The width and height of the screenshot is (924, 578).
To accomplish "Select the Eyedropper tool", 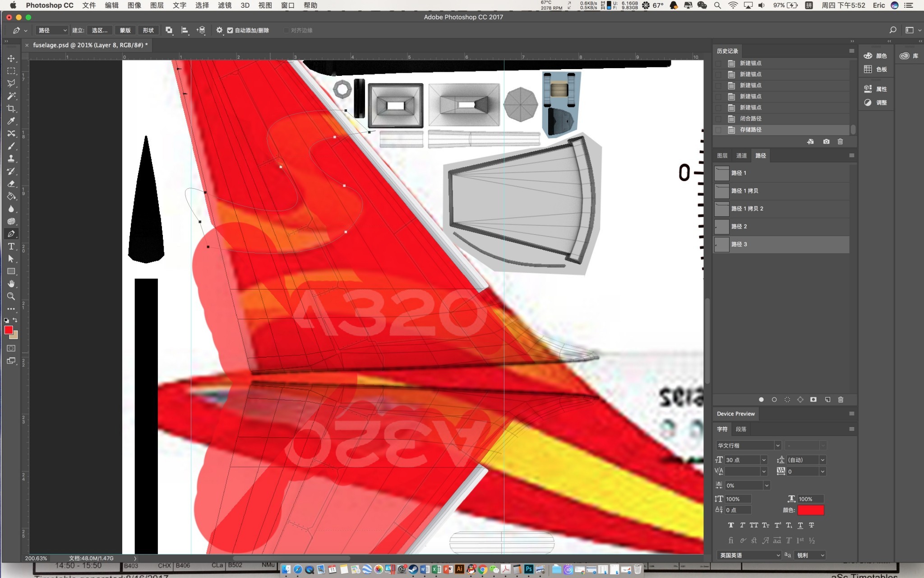I will click(x=11, y=121).
